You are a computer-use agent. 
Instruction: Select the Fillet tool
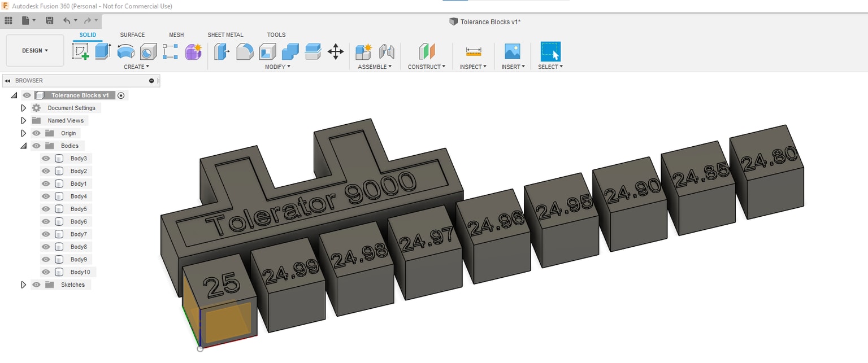(245, 52)
